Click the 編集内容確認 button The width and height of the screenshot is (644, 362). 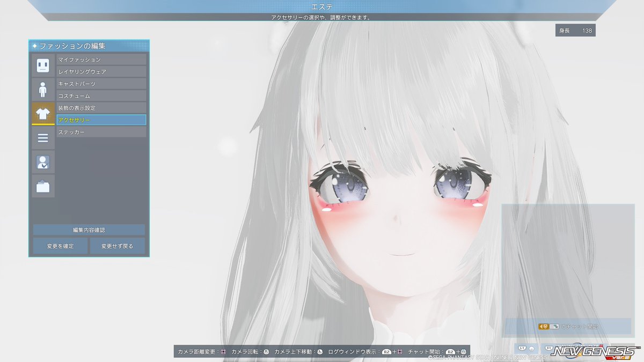click(x=89, y=230)
